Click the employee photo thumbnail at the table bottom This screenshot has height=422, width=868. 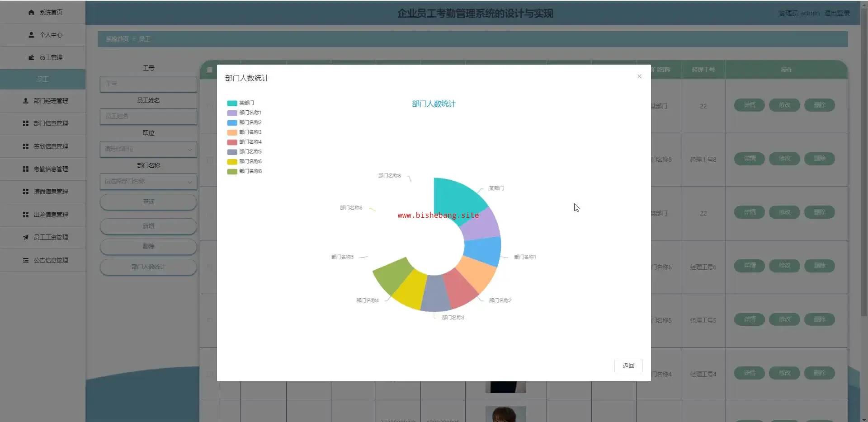505,414
